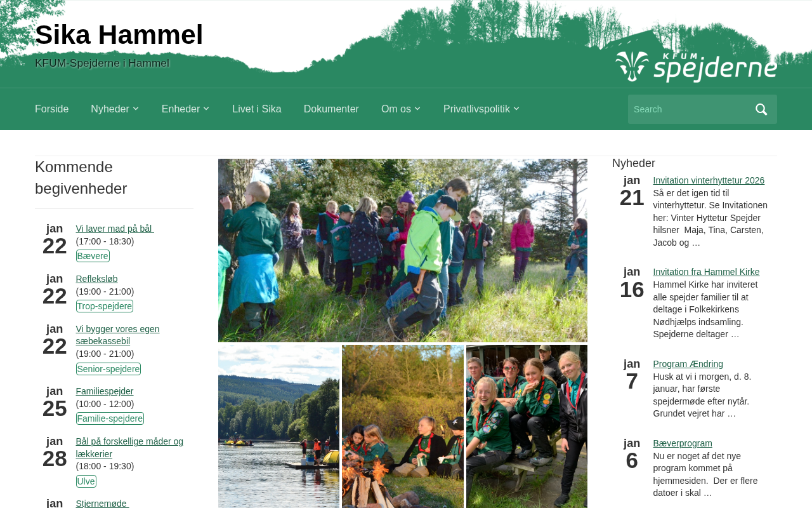Image resolution: width=812 pixels, height=508 pixels.
Task: Open the Livet i Sika page
Action: pos(257,109)
